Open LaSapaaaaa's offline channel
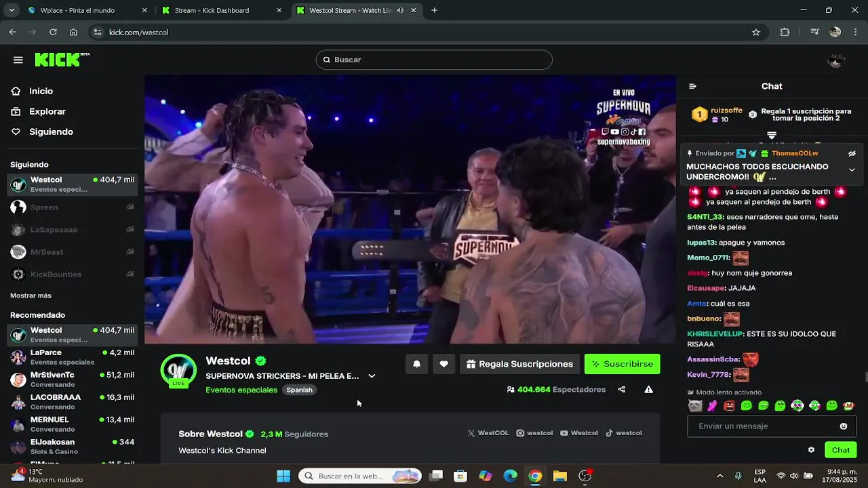The height and width of the screenshot is (488, 868). tap(72, 230)
